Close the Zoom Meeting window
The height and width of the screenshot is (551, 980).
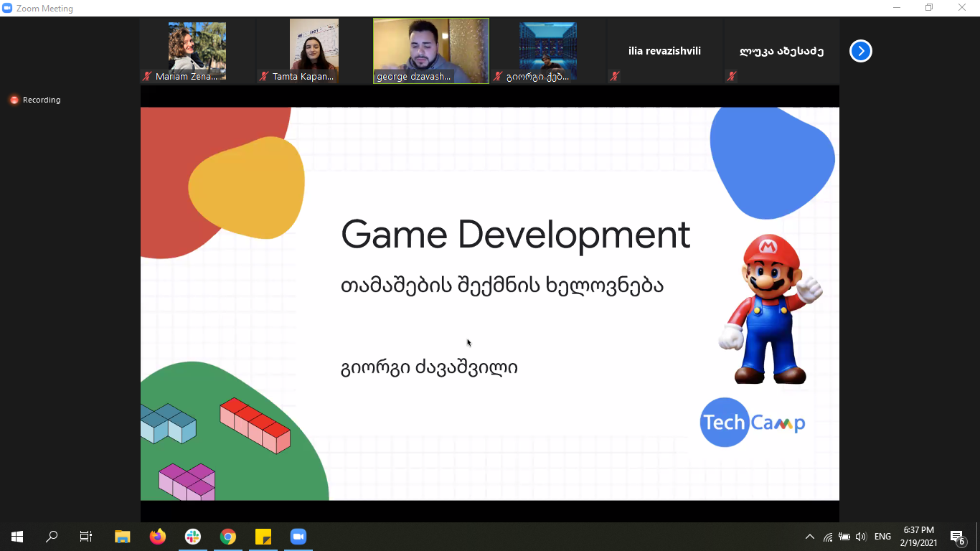tap(963, 8)
